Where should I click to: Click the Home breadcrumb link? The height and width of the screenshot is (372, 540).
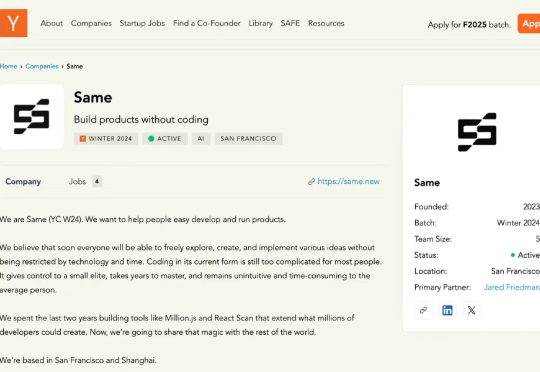click(x=9, y=66)
